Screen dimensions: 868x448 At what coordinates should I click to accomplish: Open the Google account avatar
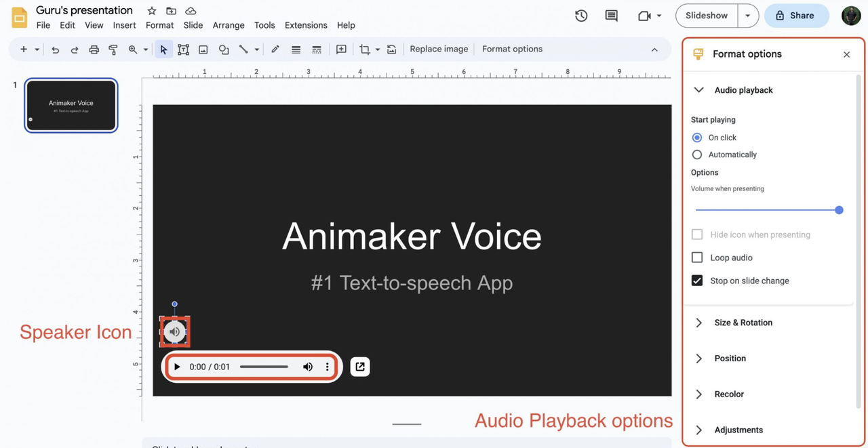851,16
